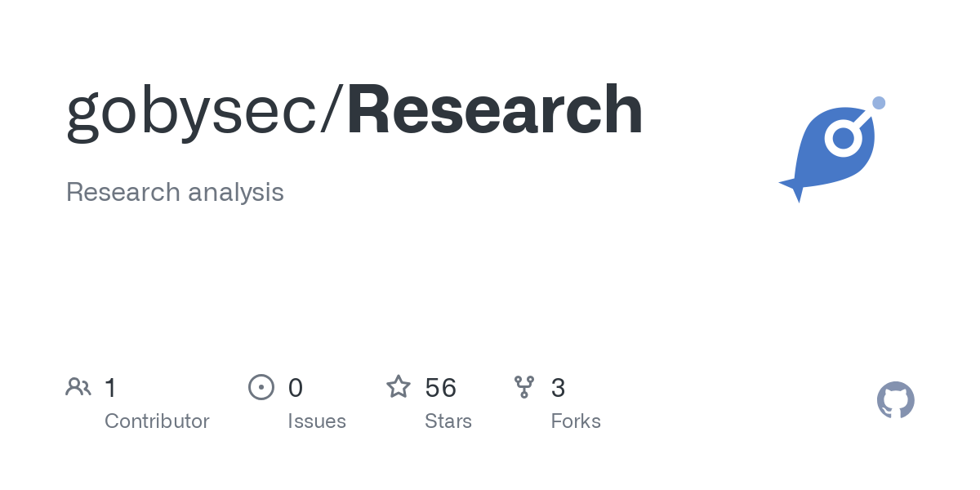Click the star count 56
The image size is (980, 490).
pos(441,387)
